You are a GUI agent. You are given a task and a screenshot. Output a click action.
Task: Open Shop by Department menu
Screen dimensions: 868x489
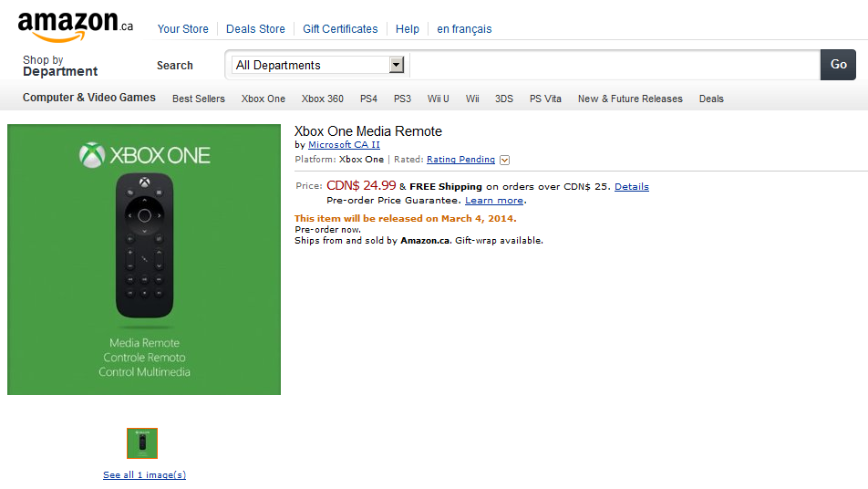click(x=59, y=66)
